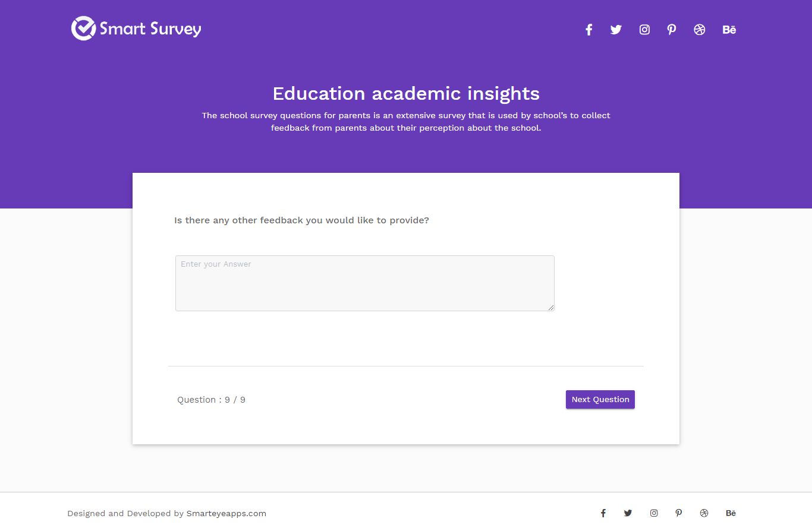The width and height of the screenshot is (812, 531).
Task: Click the Smart Survey brand name text
Action: coord(150,29)
